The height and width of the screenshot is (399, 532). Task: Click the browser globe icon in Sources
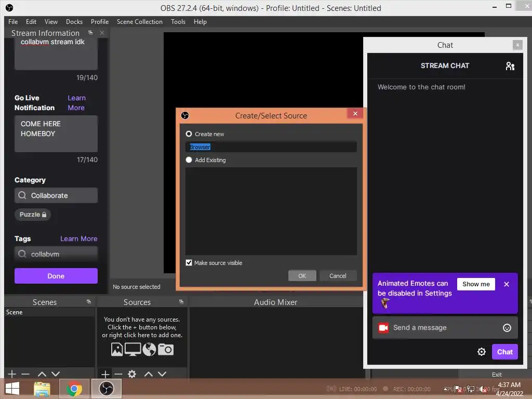click(149, 350)
